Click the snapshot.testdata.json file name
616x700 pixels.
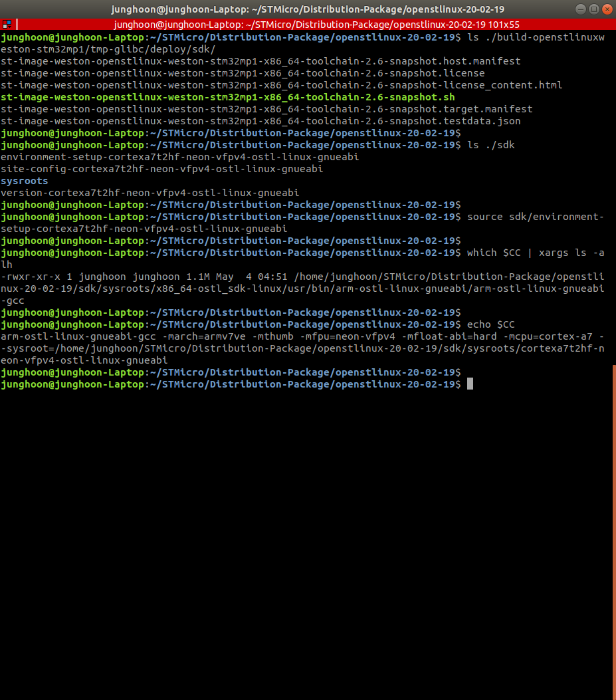point(260,121)
